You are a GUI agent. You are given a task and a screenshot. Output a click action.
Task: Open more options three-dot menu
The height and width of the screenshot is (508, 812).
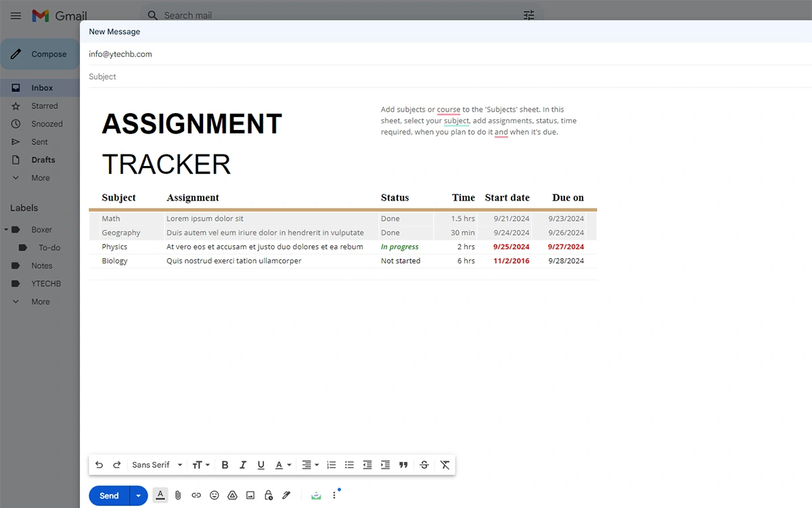point(334,495)
